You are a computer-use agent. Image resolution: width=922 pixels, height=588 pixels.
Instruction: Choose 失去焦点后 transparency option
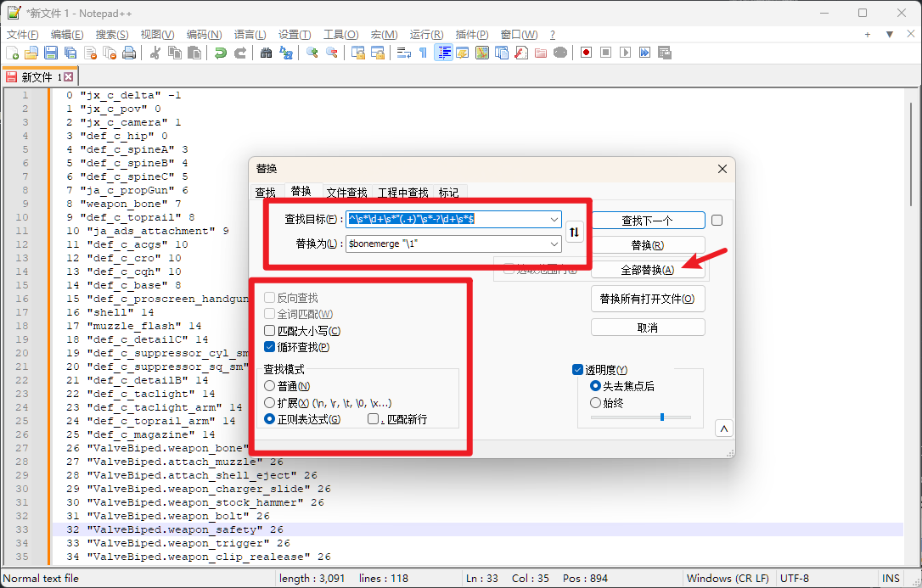(595, 386)
